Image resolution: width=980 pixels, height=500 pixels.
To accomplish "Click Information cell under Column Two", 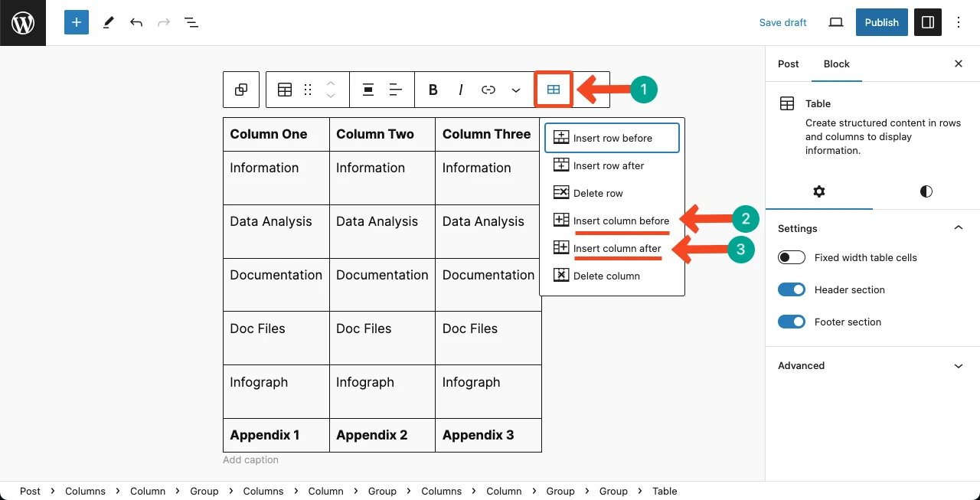I will (382, 178).
